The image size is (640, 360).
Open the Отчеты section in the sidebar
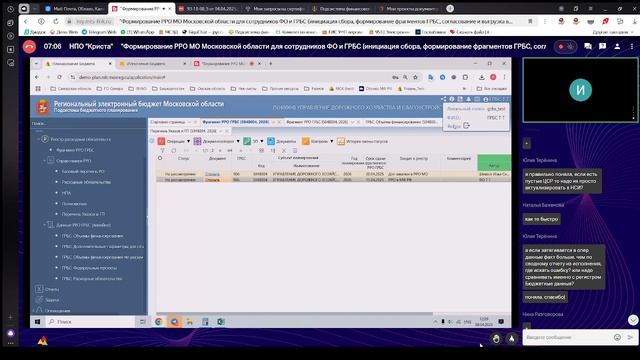[48, 289]
